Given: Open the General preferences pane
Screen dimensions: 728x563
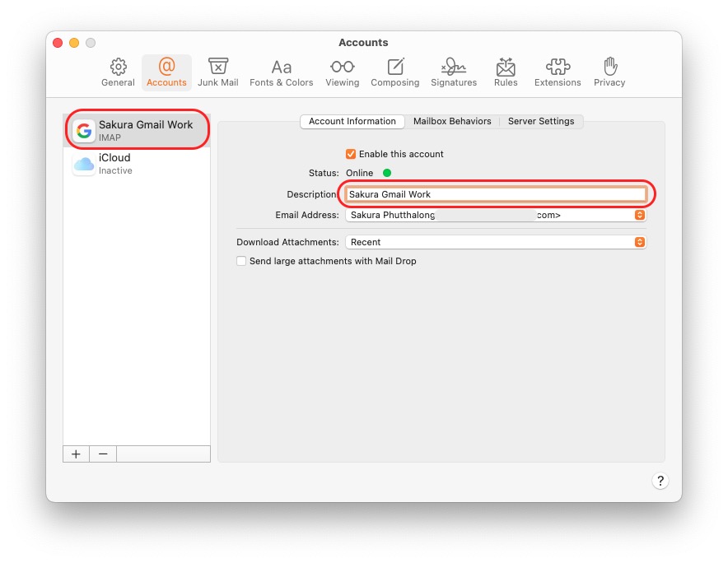Looking at the screenshot, I should 118,72.
